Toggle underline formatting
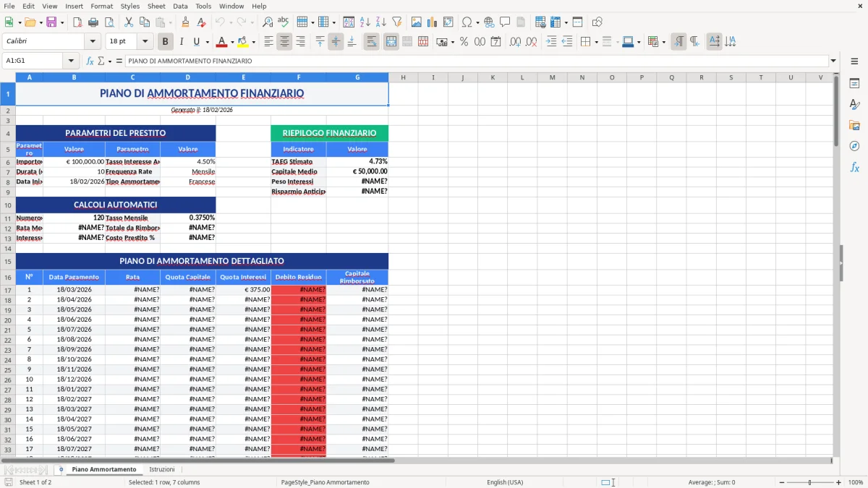 coord(195,41)
